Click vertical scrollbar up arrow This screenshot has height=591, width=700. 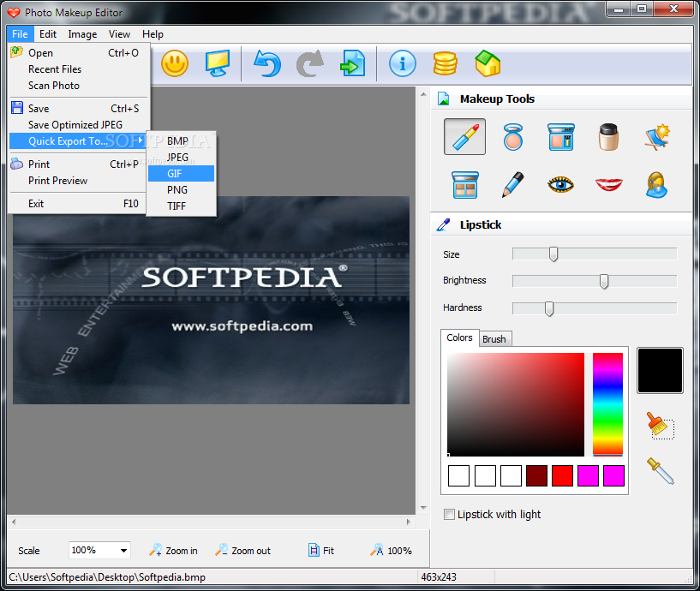[423, 94]
